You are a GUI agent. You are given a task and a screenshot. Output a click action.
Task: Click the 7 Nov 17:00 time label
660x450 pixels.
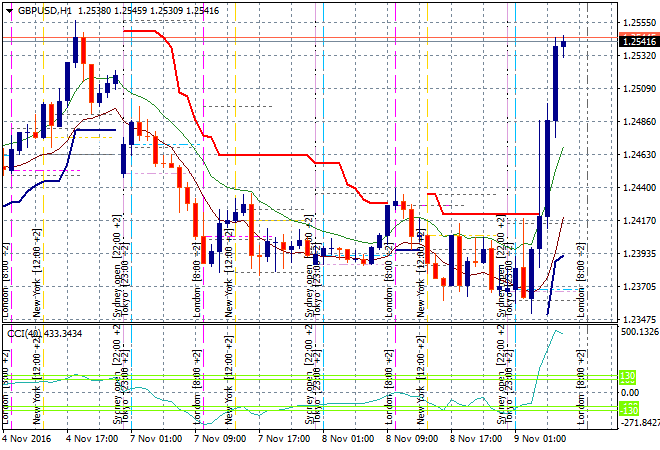(x=283, y=439)
